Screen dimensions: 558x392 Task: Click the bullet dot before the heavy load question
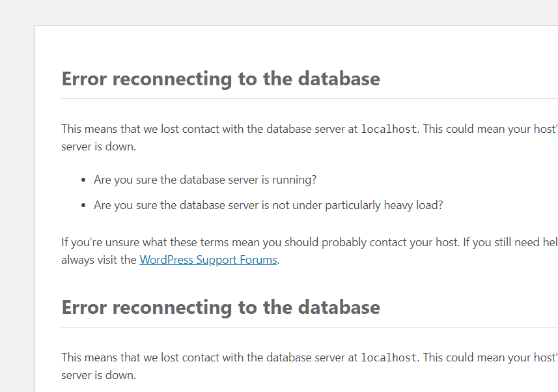click(x=84, y=206)
